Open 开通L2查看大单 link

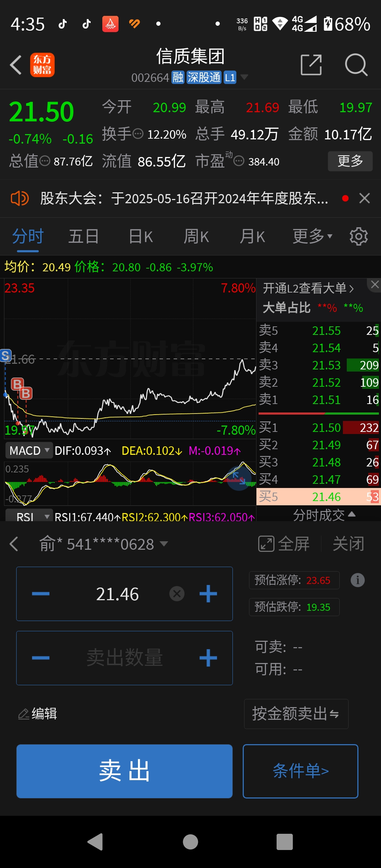coord(308,288)
